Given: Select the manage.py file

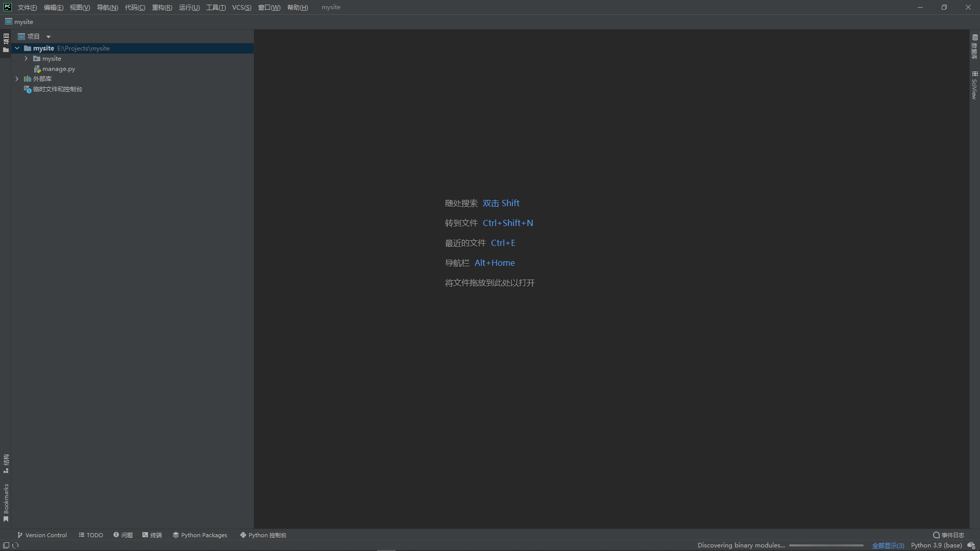Looking at the screenshot, I should click(x=54, y=68).
